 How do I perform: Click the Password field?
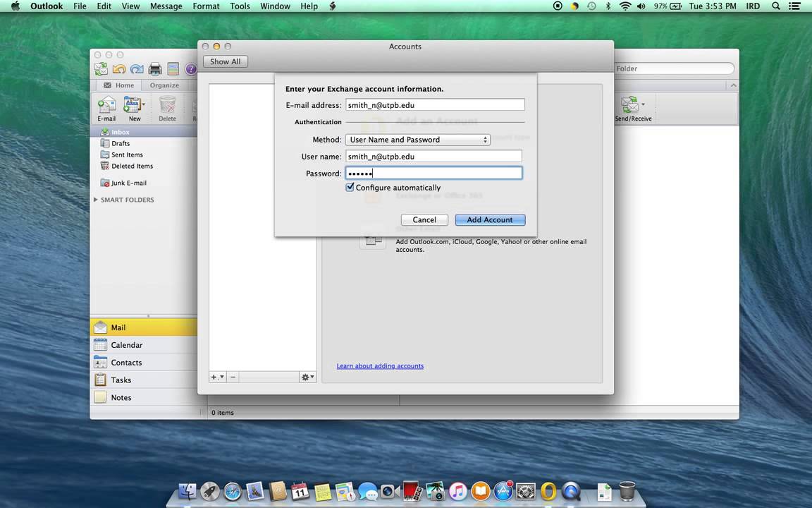(x=433, y=173)
